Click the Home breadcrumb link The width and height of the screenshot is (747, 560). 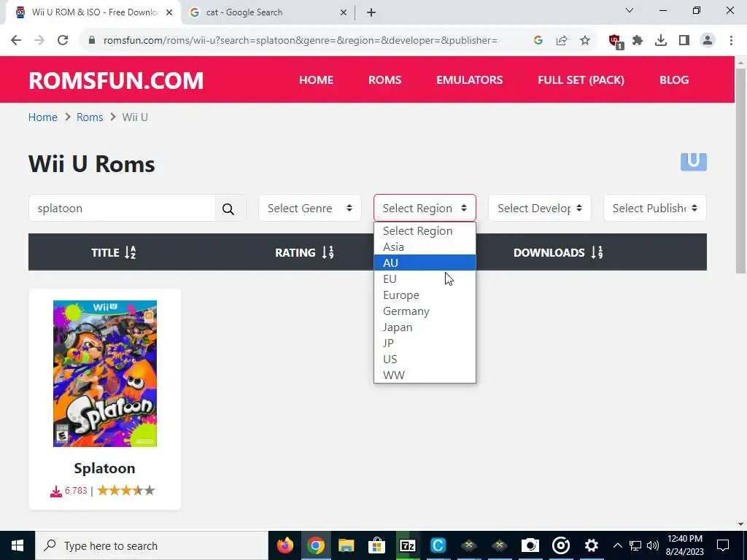(x=43, y=117)
